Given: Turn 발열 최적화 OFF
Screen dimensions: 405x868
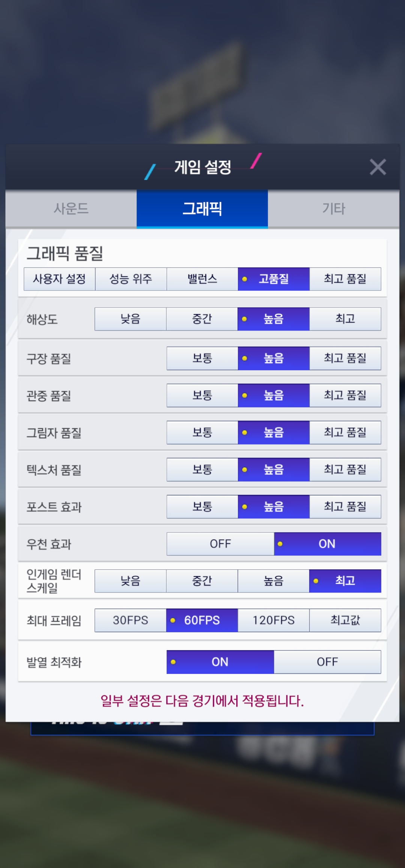Looking at the screenshot, I should click(327, 662).
